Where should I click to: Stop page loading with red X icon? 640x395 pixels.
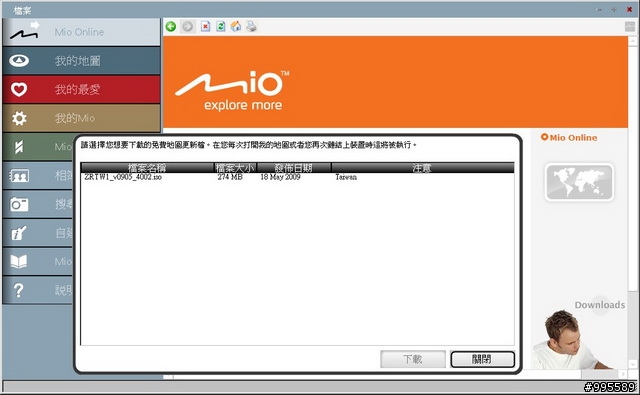point(205,27)
